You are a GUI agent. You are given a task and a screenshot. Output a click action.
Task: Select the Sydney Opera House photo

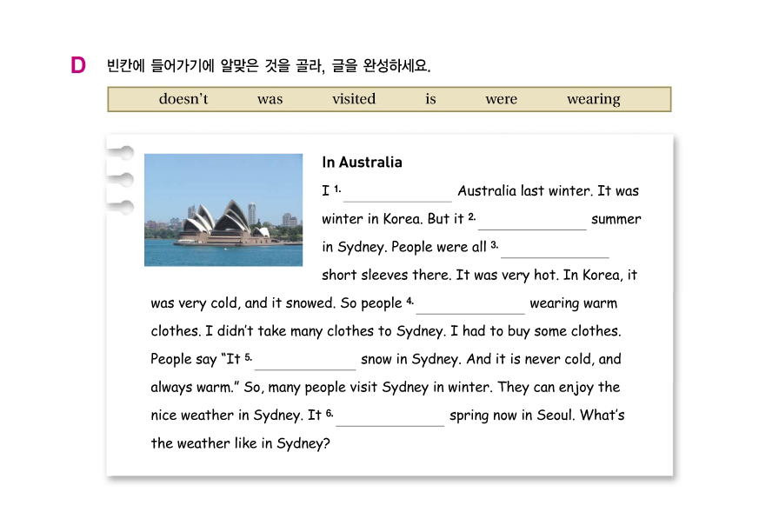(x=223, y=209)
